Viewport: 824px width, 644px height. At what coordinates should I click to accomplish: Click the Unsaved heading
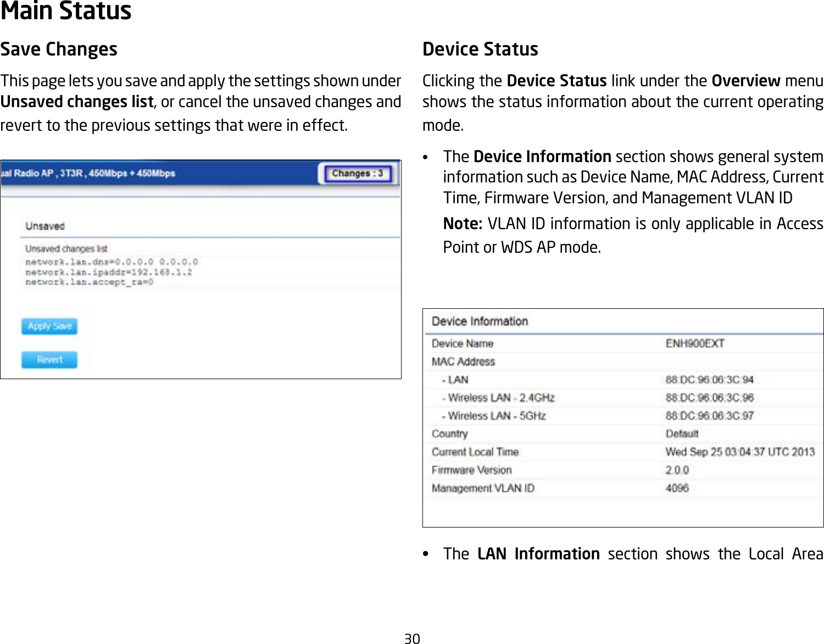[x=45, y=226]
